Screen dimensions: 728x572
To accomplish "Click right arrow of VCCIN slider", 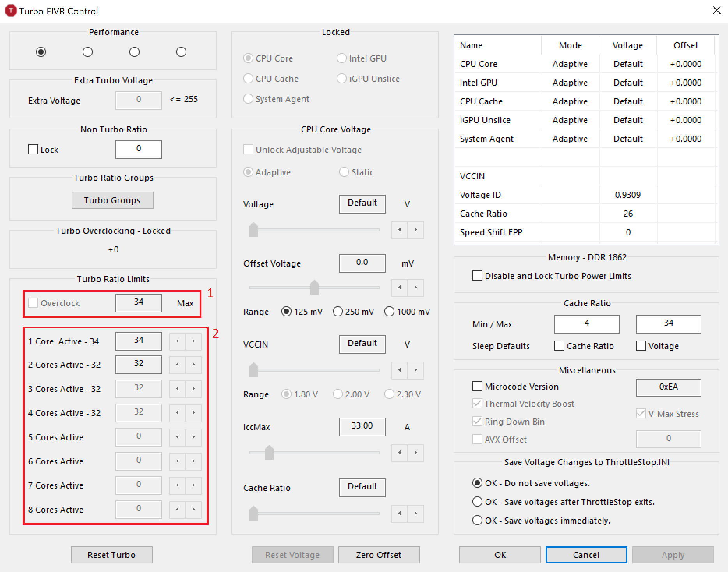I will [416, 370].
